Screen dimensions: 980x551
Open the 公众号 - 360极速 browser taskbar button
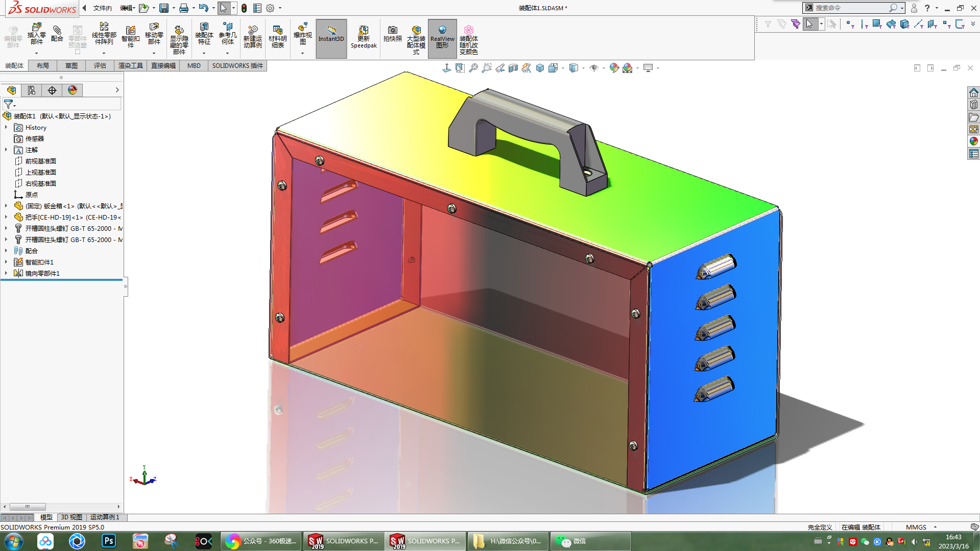(261, 541)
